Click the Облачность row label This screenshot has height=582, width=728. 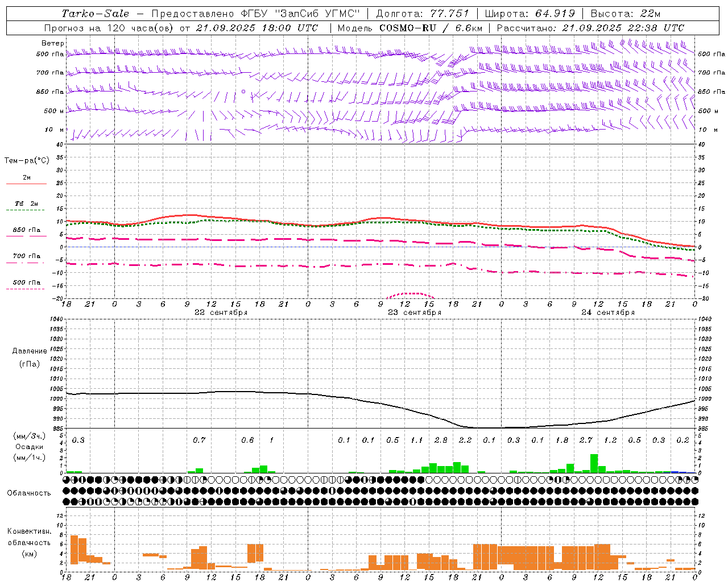pos(29,493)
